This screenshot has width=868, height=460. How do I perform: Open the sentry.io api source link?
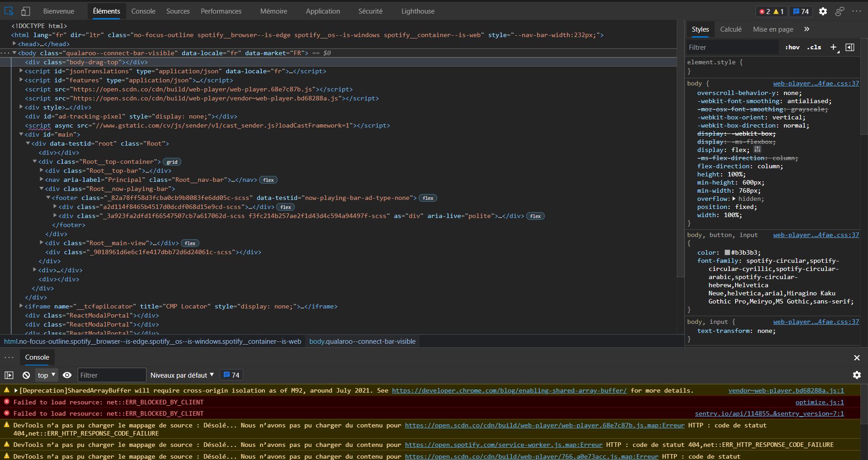(x=769, y=413)
